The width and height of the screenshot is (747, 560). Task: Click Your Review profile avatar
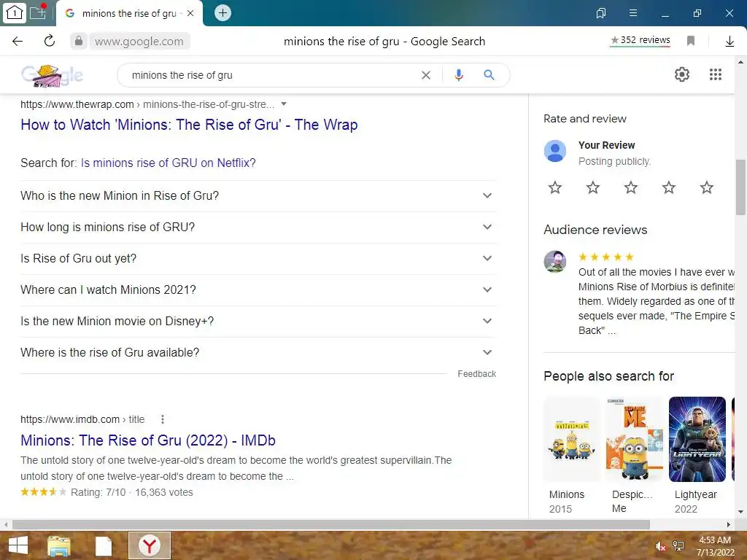[x=555, y=151]
